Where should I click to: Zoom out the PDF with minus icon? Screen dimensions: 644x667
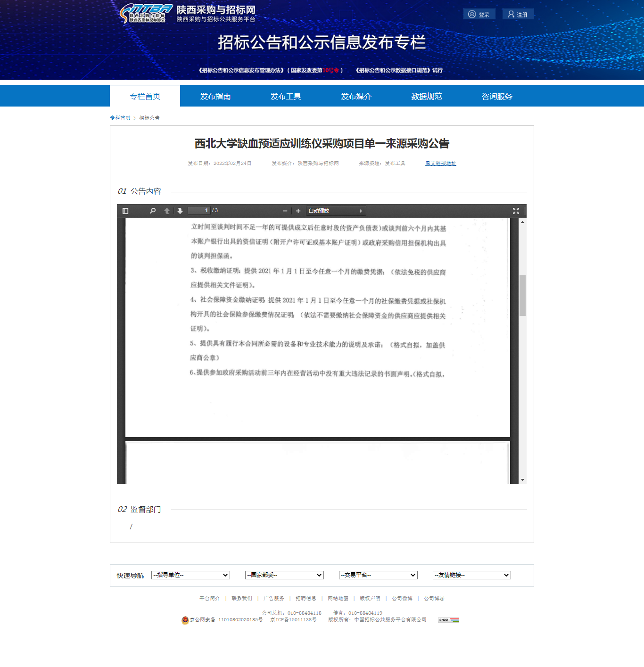(285, 211)
